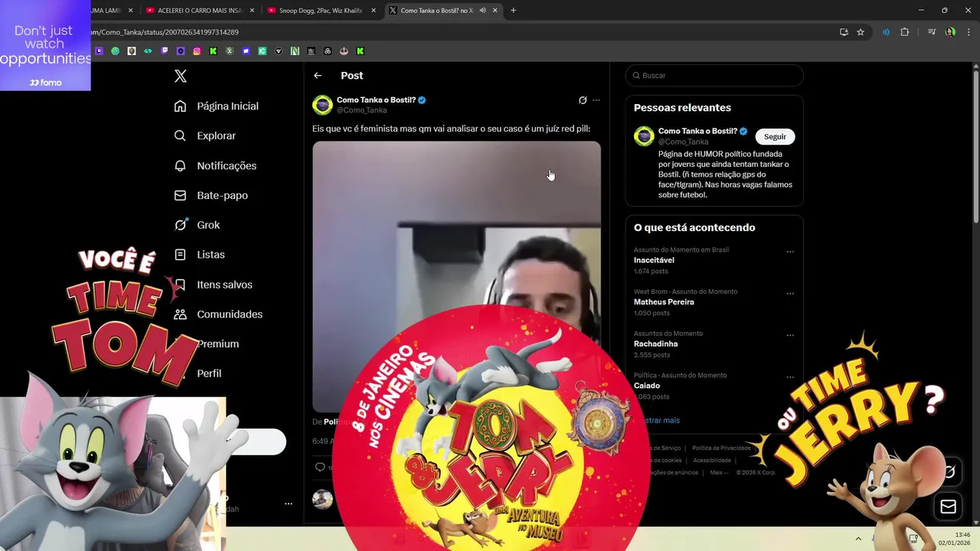The width and height of the screenshot is (980, 551).
Task: Open Comunidades in the sidebar
Action: [218, 315]
